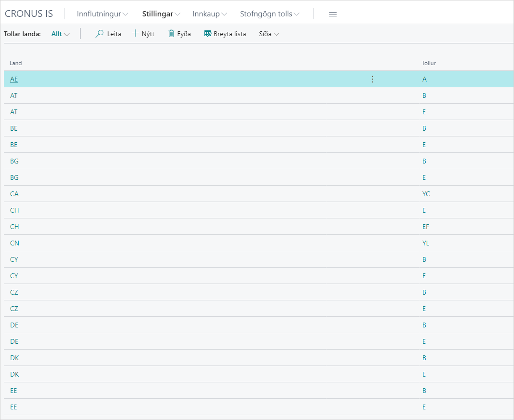Open the three-dot row menu for AE

372,79
